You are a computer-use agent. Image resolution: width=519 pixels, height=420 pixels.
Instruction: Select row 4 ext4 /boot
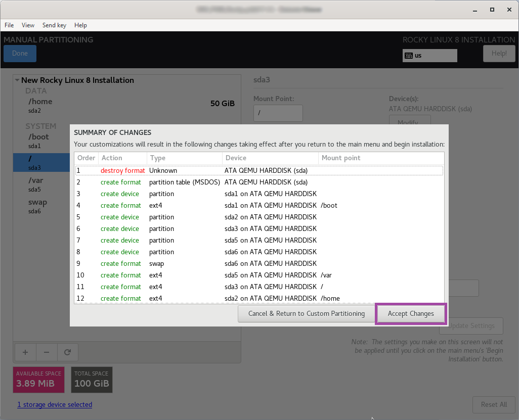259,205
